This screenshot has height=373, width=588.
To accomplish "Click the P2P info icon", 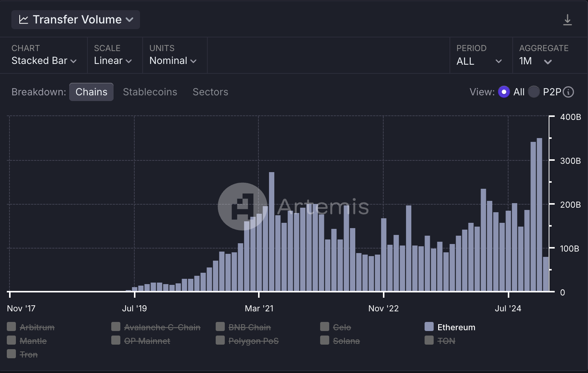I will tap(568, 92).
